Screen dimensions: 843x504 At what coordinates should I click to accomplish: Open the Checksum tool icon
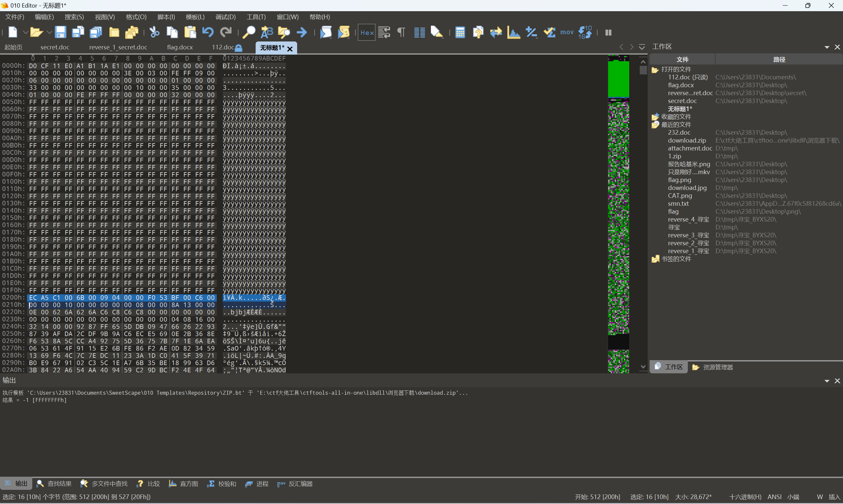549,32
